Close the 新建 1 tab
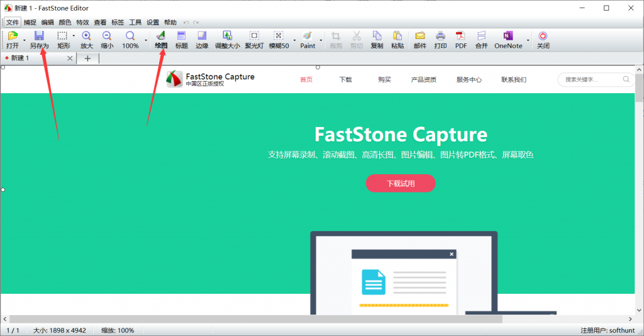 pos(70,59)
